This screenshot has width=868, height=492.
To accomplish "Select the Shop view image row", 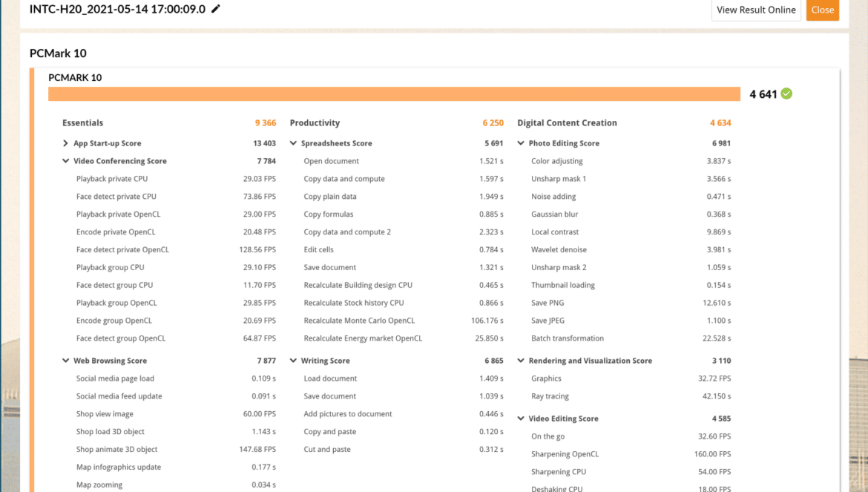I will (x=176, y=414).
